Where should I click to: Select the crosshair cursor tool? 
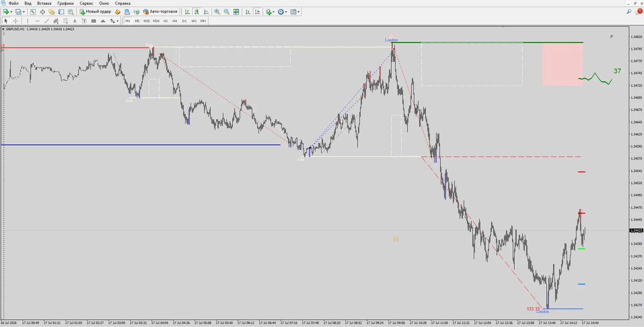(16, 21)
